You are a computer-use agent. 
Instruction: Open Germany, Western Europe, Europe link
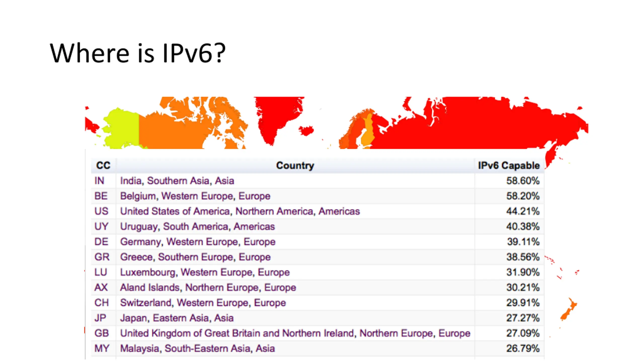pyautogui.click(x=198, y=242)
